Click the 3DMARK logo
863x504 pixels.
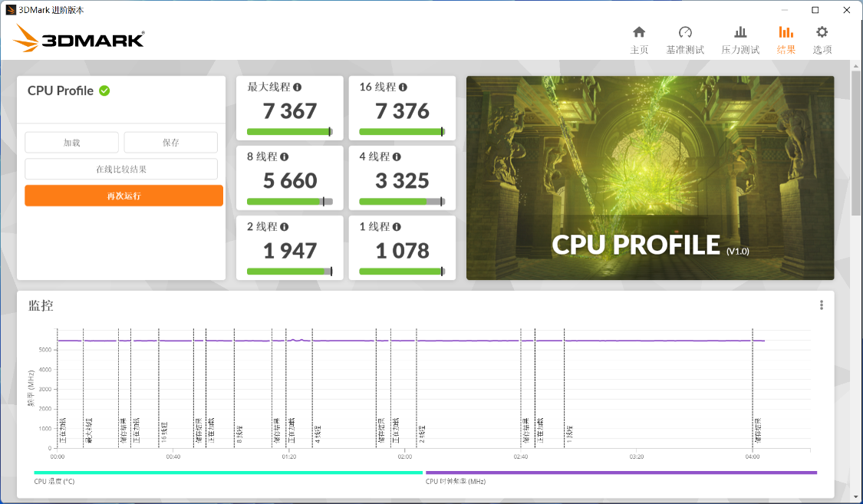(77, 38)
